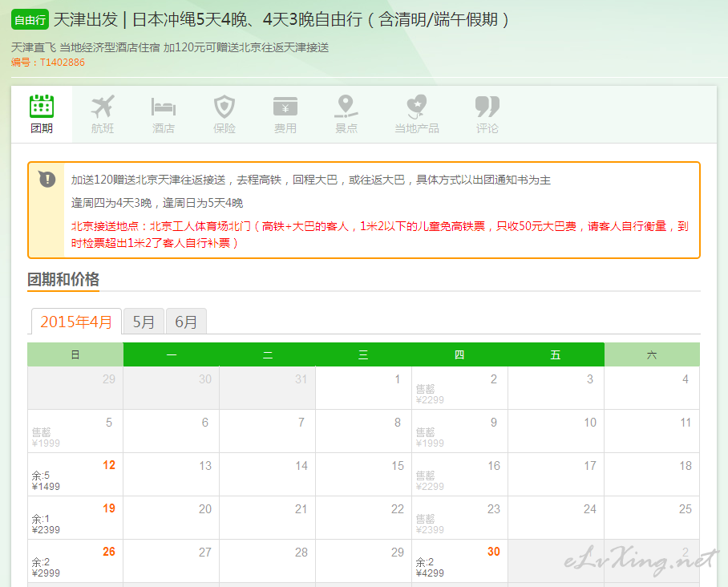Click sold-out April 23 cell ¥2399

(459, 517)
